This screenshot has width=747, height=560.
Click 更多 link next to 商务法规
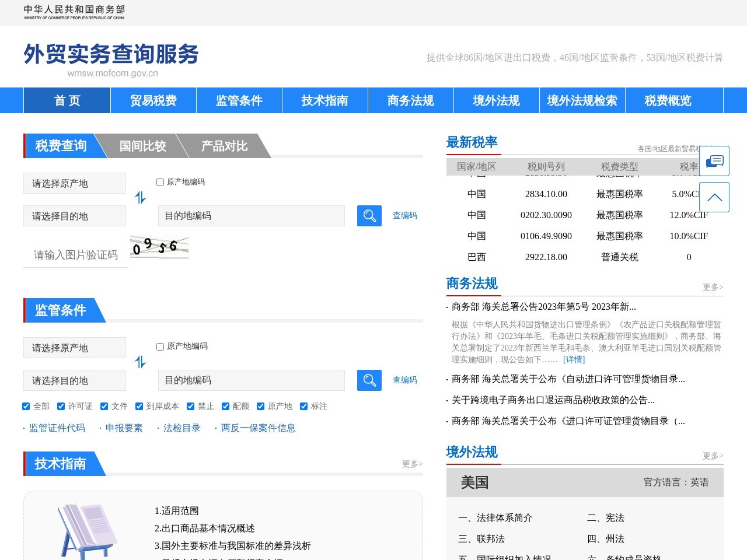pyautogui.click(x=713, y=287)
